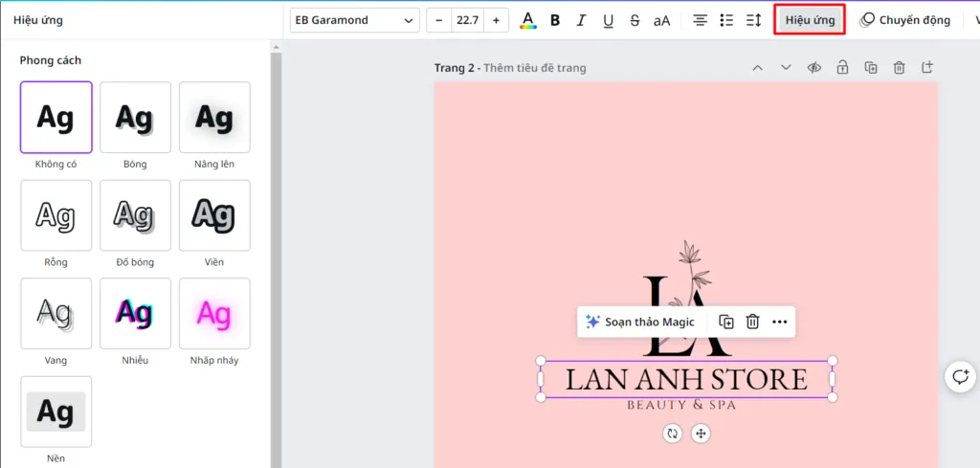Select the 'Không có' text style
Image resolution: width=980 pixels, height=468 pixels.
click(x=56, y=118)
